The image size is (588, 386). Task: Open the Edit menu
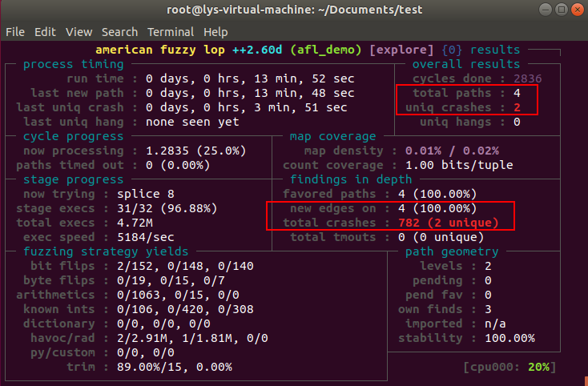[45, 32]
